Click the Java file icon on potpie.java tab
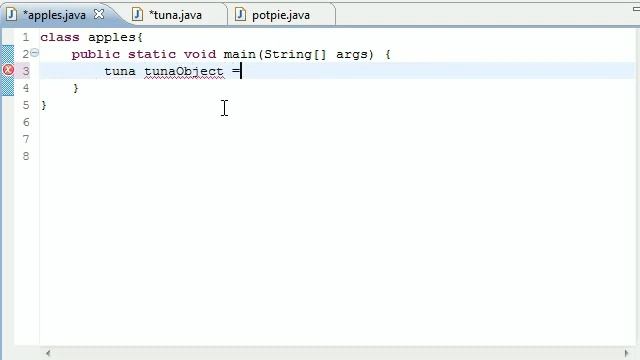The height and width of the screenshot is (360, 640). click(x=240, y=15)
